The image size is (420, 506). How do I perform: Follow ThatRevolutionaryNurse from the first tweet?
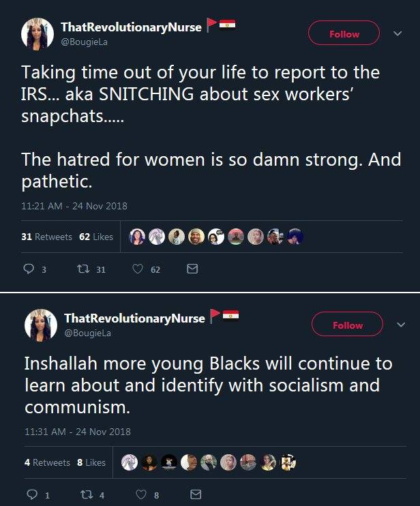click(x=344, y=33)
